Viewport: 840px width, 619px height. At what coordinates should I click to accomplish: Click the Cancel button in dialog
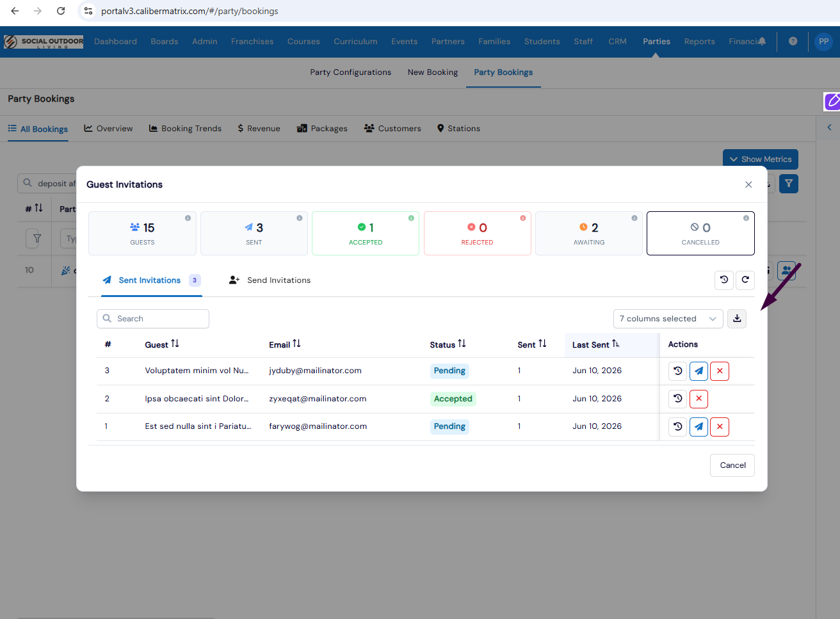732,465
